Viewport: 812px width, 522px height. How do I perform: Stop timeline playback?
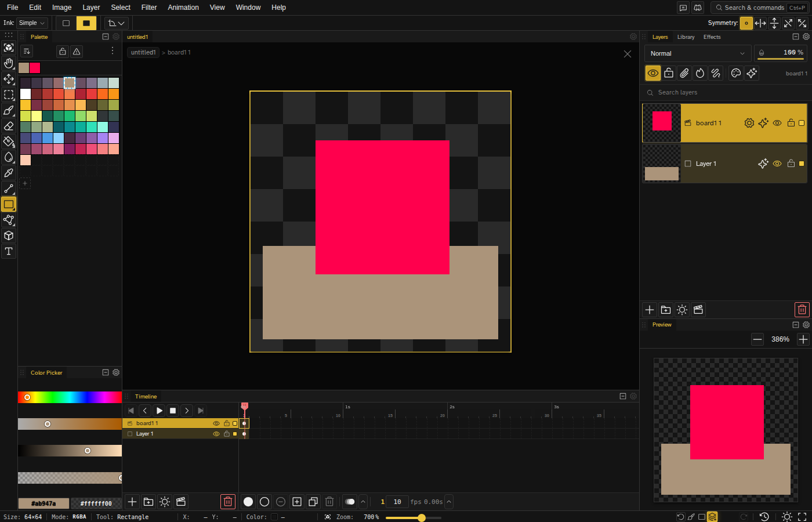coord(173,411)
